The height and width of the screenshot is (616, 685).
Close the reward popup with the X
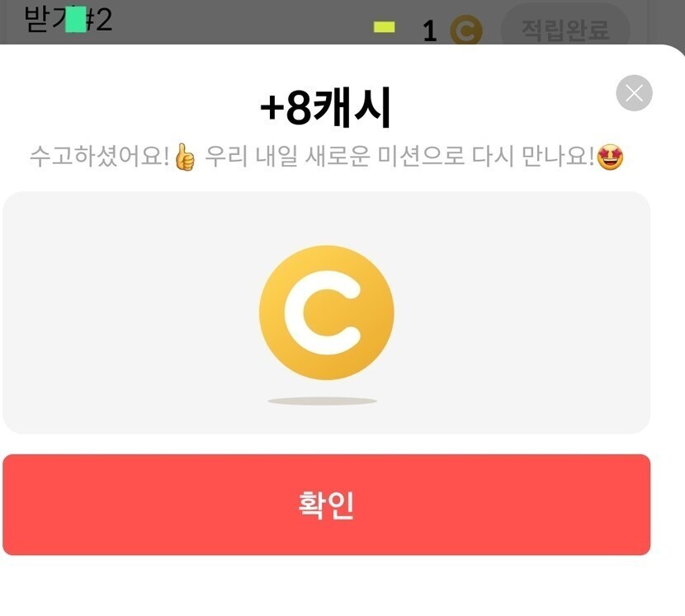tap(634, 93)
